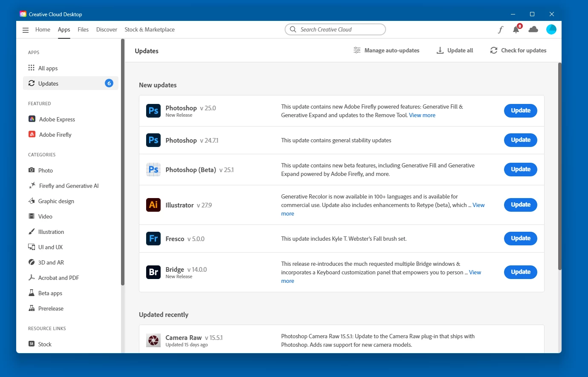Click the Camera Raw app icon
This screenshot has width=588, height=377.
coord(153,340)
